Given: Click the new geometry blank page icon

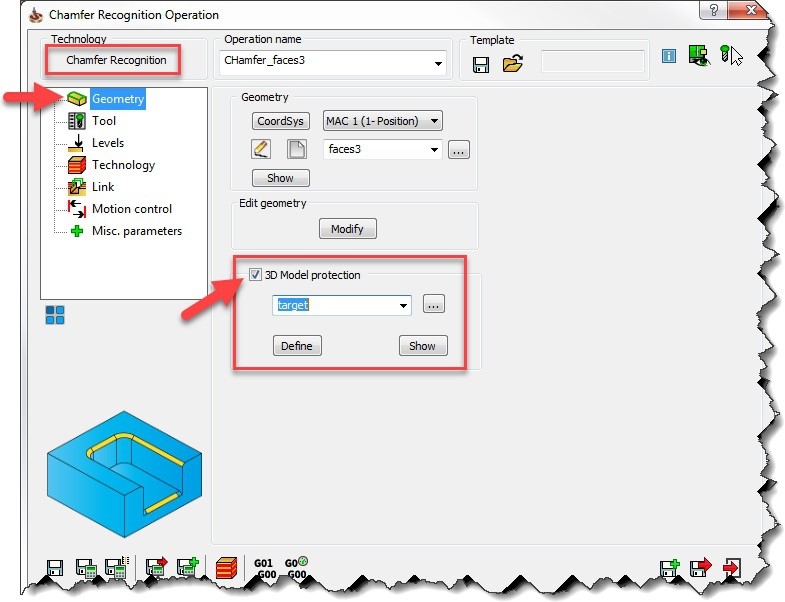Looking at the screenshot, I should click(296, 149).
